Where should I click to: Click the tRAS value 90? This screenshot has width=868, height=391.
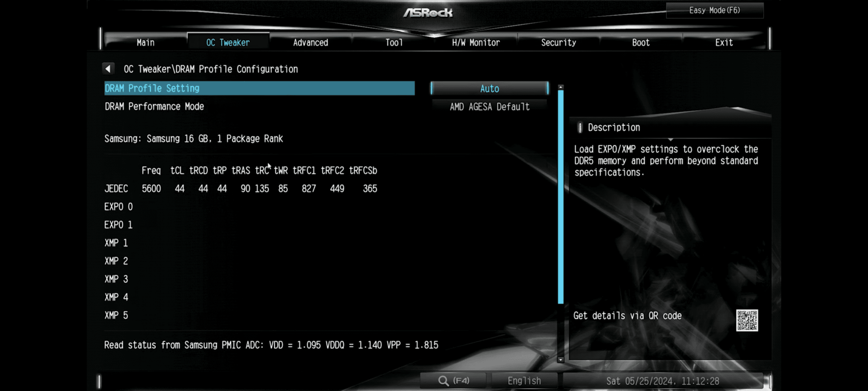pos(246,189)
